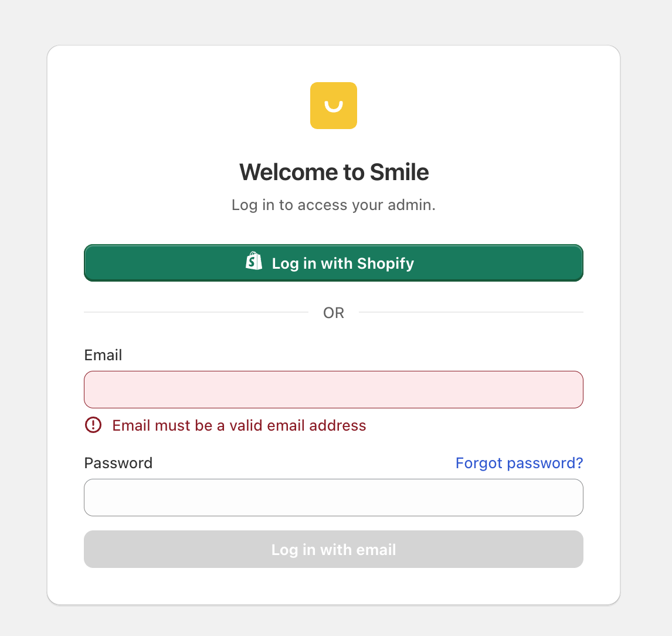Open the Forgot password link

519,463
